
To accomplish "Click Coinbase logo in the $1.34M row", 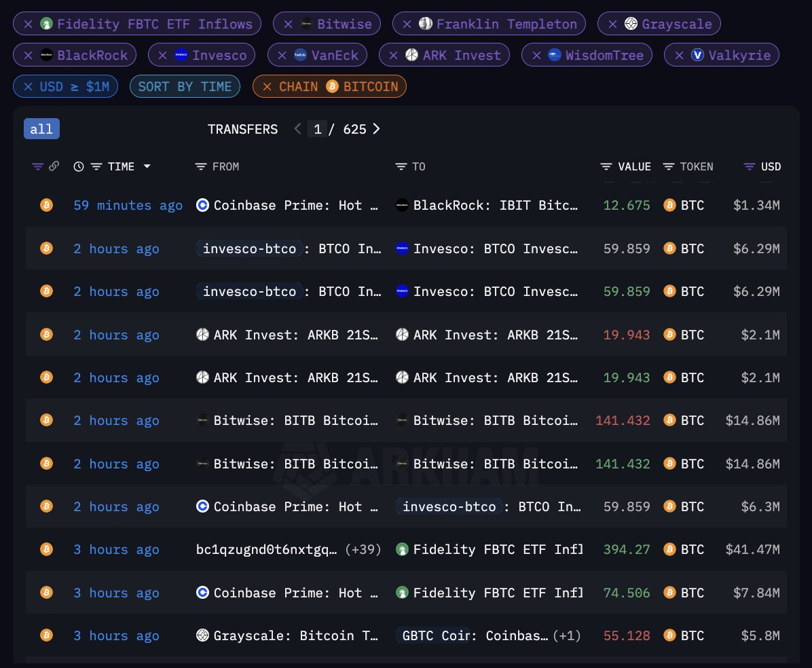I will [202, 205].
